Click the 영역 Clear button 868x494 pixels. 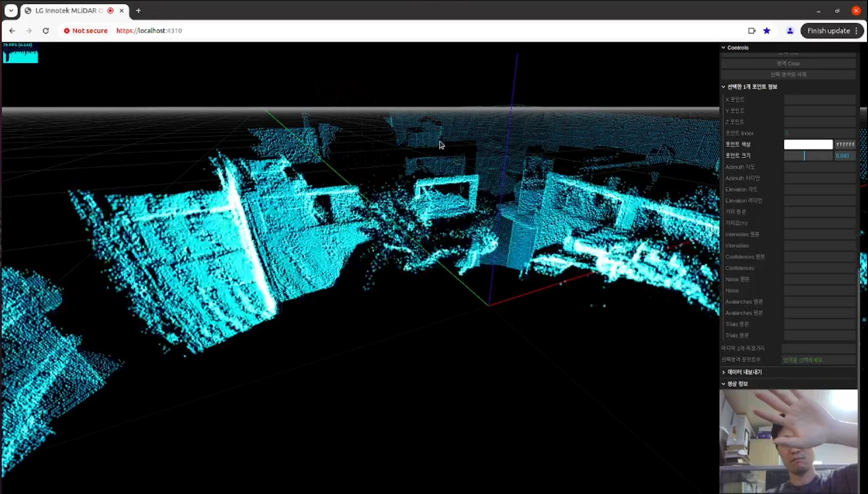(788, 63)
